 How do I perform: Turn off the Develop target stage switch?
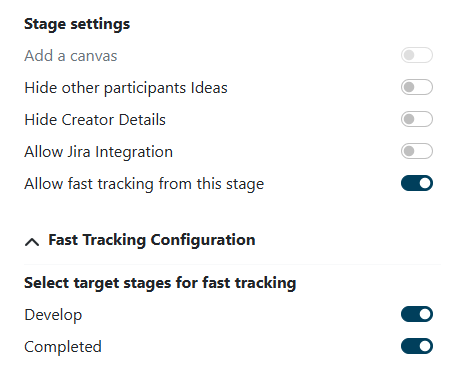[x=417, y=314]
